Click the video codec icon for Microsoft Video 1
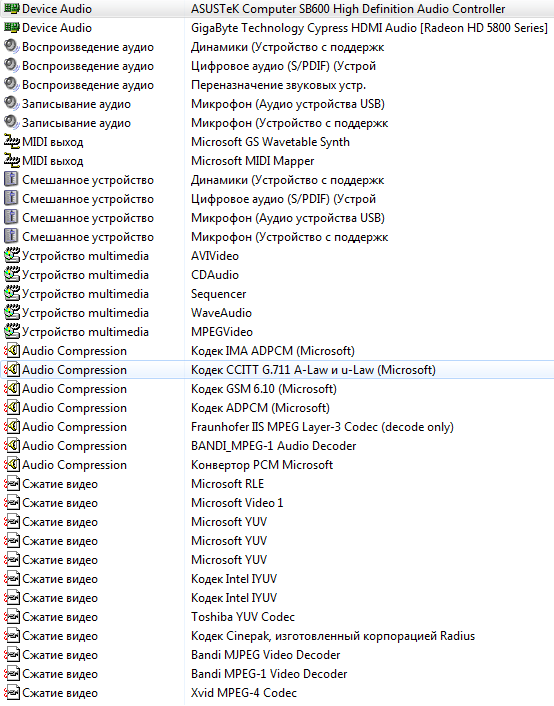This screenshot has width=554, height=706. point(12,502)
